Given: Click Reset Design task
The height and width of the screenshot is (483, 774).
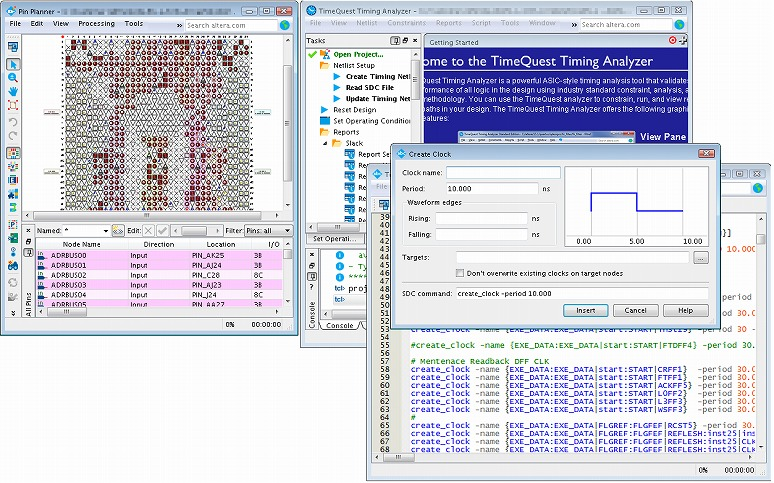Looking at the screenshot, I should pos(354,110).
